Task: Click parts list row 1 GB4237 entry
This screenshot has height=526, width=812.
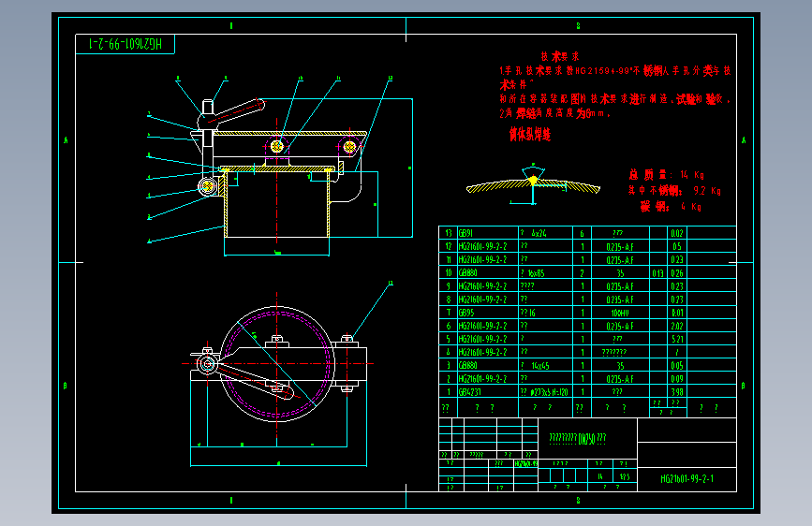Action: coord(587,391)
